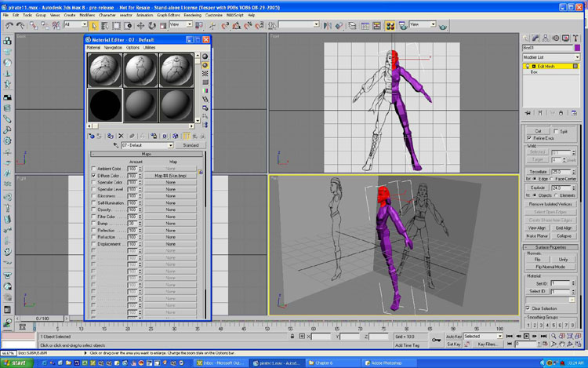Collapse the Surface Properties rollout

tap(552, 246)
